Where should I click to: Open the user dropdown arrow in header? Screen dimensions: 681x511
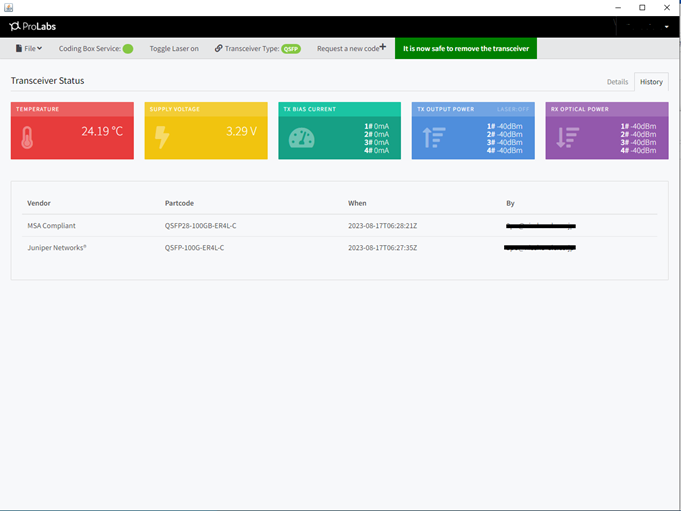[x=666, y=27]
